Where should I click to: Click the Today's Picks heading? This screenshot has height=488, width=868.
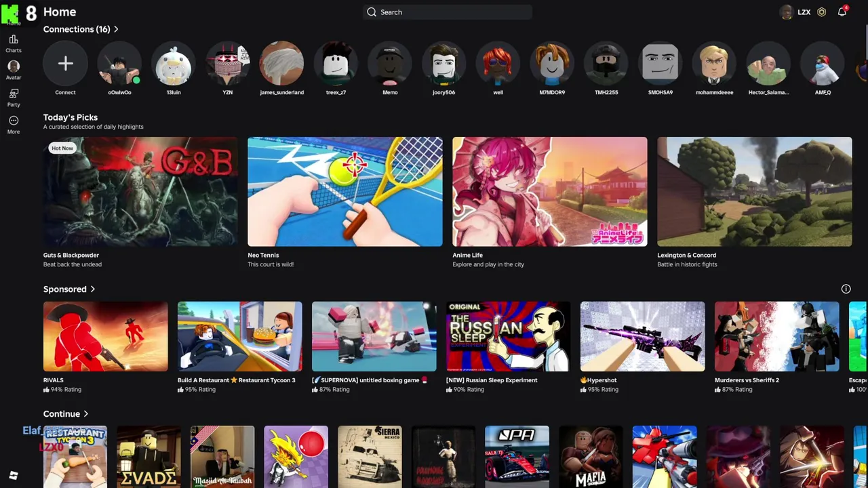tap(71, 117)
